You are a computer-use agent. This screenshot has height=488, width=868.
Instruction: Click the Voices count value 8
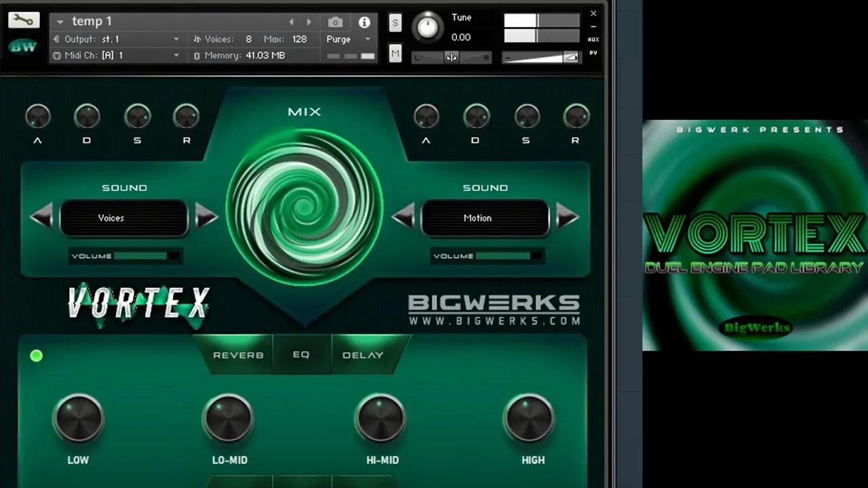[x=249, y=39]
